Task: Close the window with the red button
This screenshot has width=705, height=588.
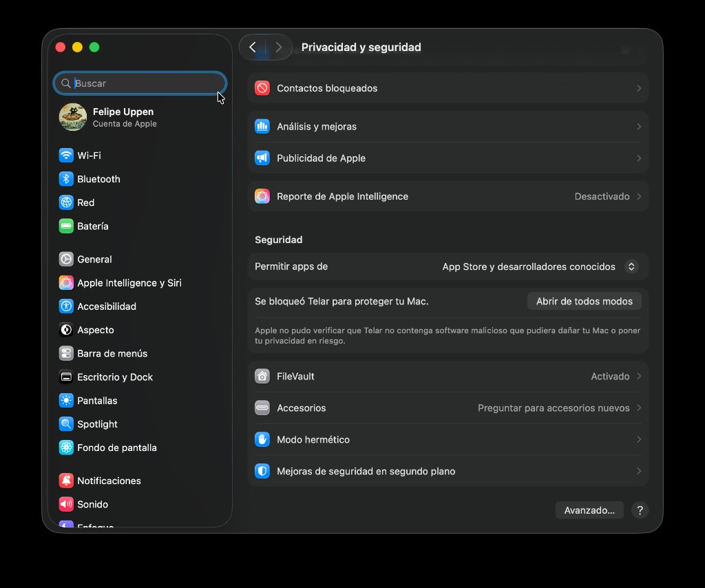Action: click(61, 48)
